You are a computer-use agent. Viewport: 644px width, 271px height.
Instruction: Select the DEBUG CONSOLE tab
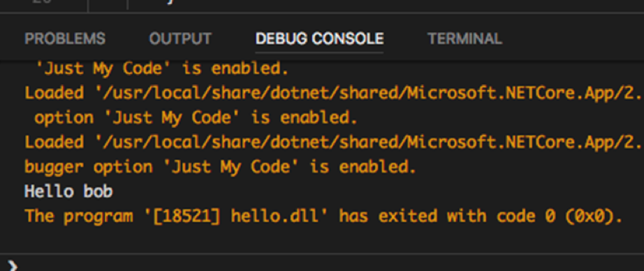point(319,38)
